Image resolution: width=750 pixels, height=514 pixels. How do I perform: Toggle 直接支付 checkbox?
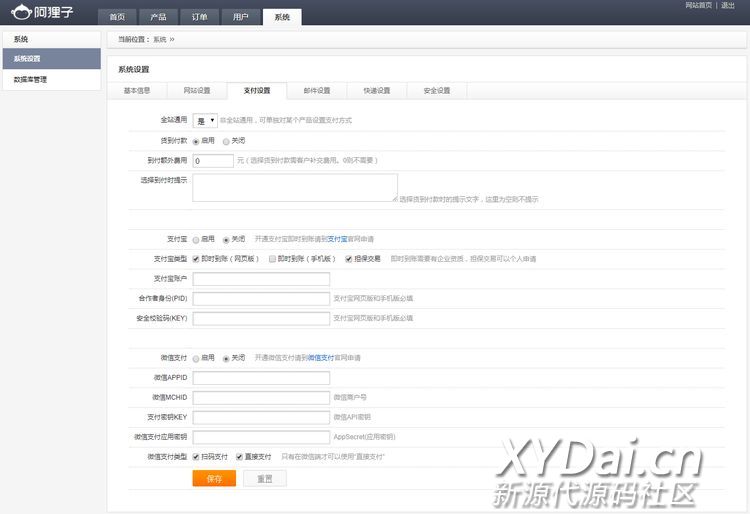240,457
